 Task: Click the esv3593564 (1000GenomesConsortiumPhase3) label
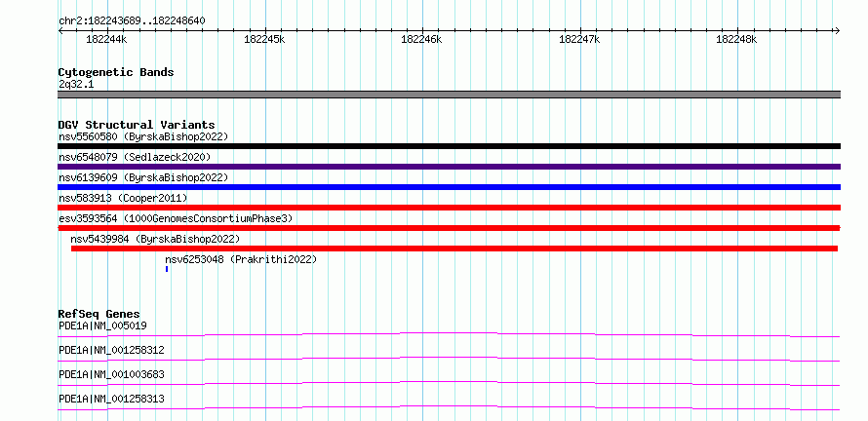(x=176, y=218)
